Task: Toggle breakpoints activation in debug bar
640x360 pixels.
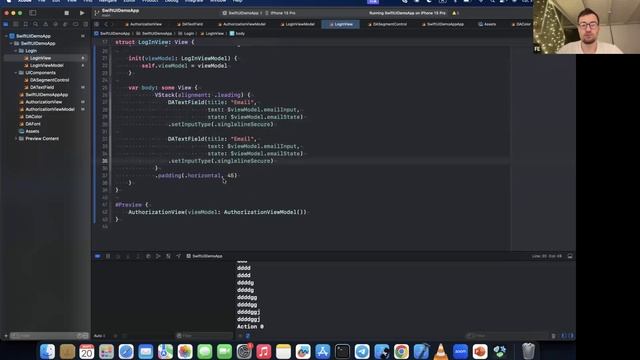Action: point(98,256)
